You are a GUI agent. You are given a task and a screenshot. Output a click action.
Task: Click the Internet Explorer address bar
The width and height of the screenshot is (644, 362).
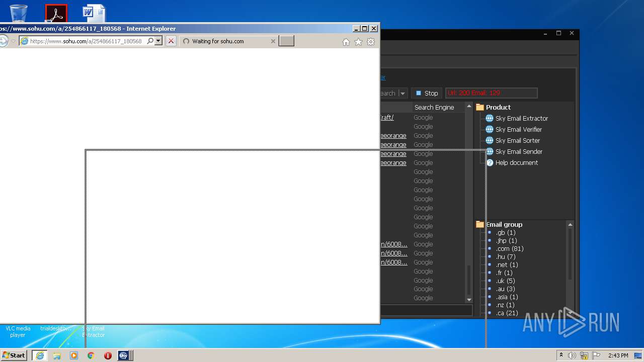(x=86, y=41)
